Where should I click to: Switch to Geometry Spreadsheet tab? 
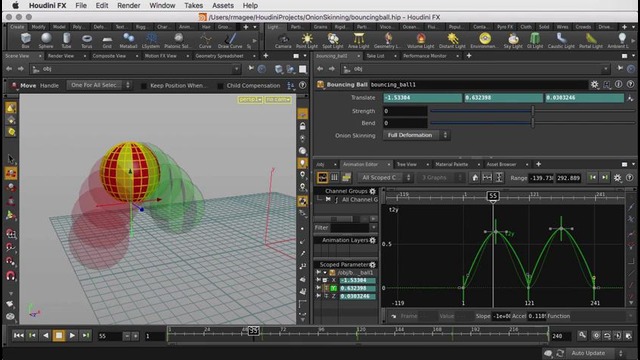(x=220, y=56)
